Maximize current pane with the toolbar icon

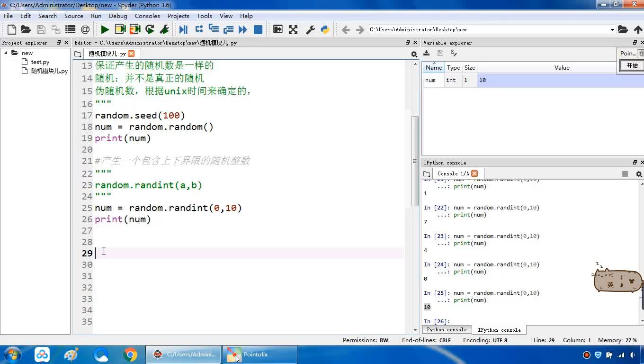click(293, 29)
